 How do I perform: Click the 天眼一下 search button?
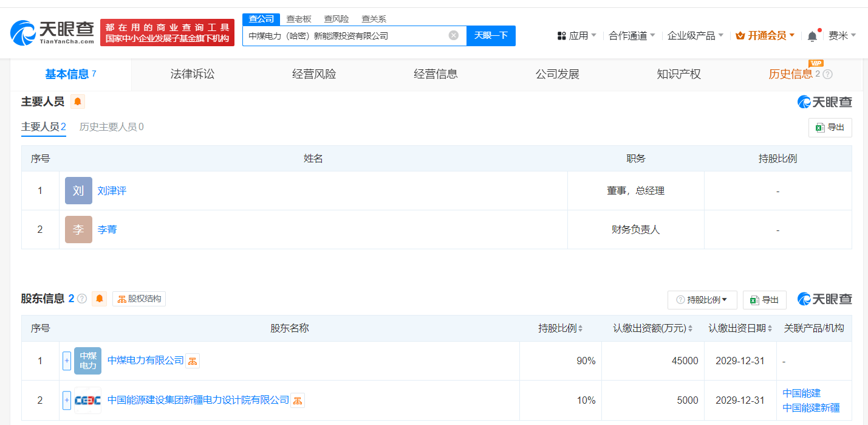click(x=491, y=36)
